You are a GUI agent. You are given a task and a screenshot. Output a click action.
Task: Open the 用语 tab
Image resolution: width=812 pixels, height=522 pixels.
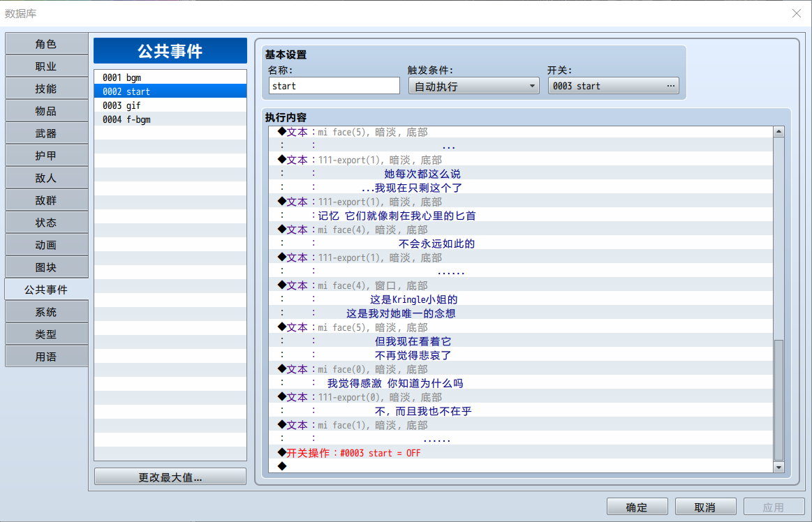[x=46, y=357]
